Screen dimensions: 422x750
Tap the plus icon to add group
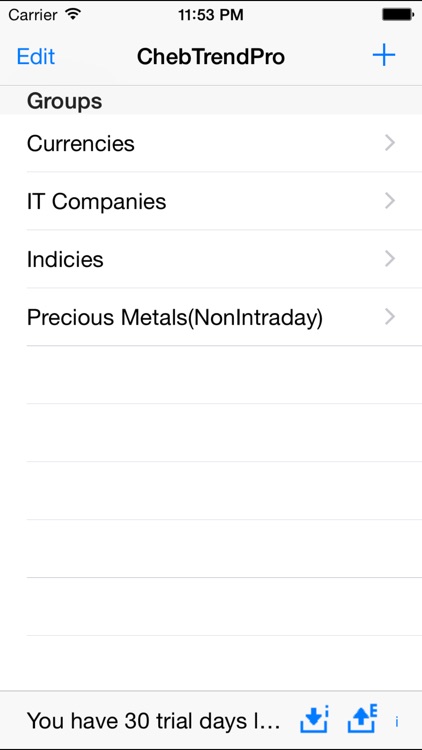[x=384, y=56]
